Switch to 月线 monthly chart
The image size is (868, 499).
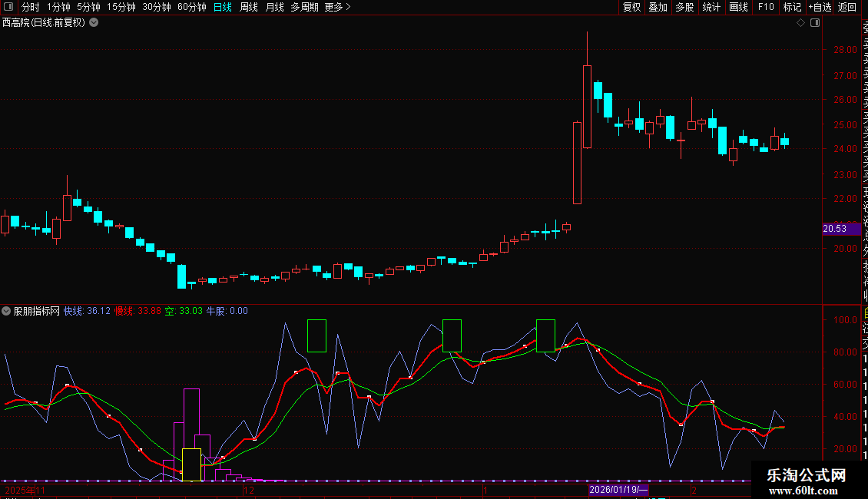(274, 7)
